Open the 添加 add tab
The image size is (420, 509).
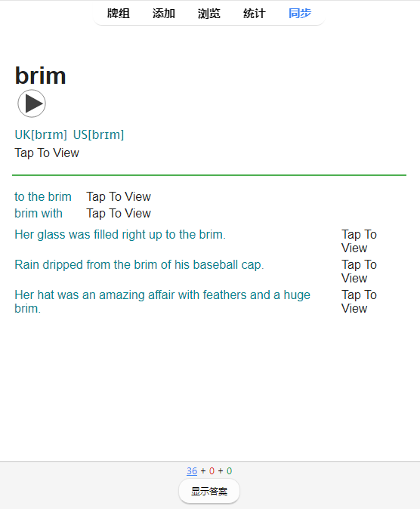tap(164, 14)
